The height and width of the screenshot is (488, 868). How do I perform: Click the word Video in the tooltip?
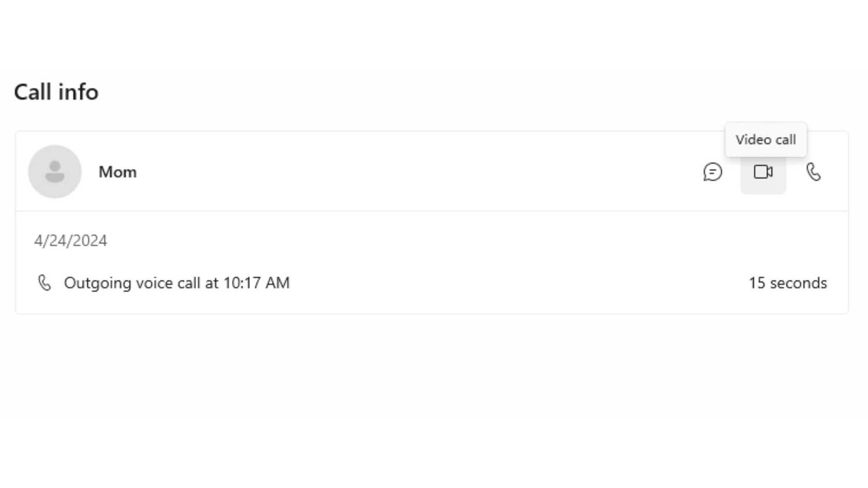[753, 140]
